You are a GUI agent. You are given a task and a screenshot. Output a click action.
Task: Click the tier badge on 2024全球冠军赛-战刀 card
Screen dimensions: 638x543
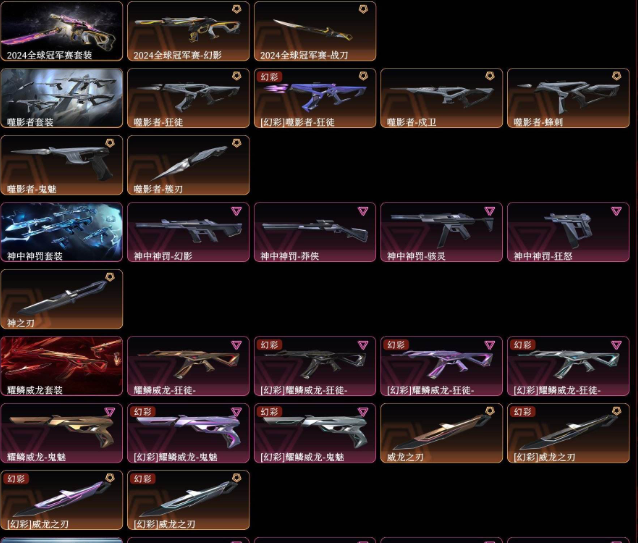[x=363, y=9]
